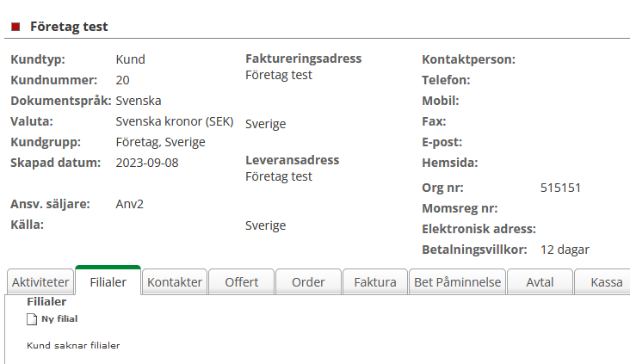
Task: Select the Filialer tab
Action: coord(108,282)
